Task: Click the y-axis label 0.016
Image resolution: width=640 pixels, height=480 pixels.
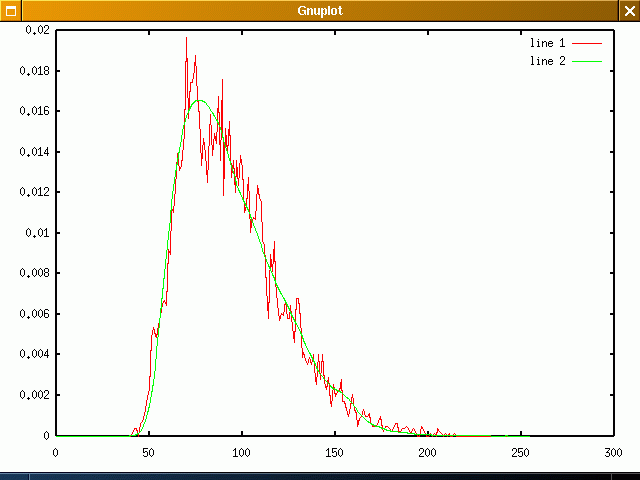Action: (34, 112)
